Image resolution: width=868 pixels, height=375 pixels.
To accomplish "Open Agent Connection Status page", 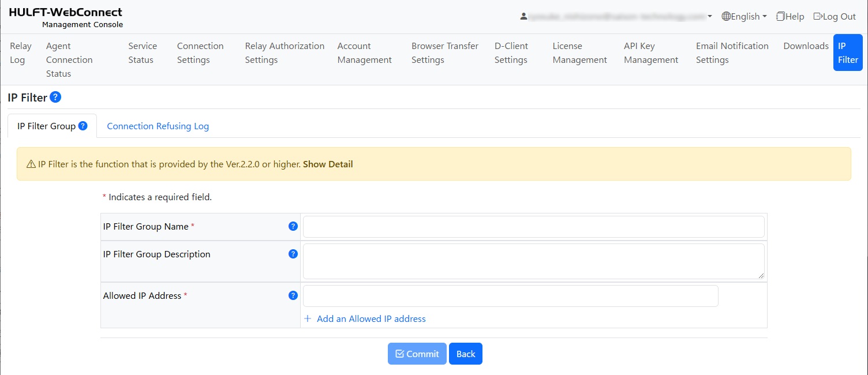I will (x=69, y=60).
